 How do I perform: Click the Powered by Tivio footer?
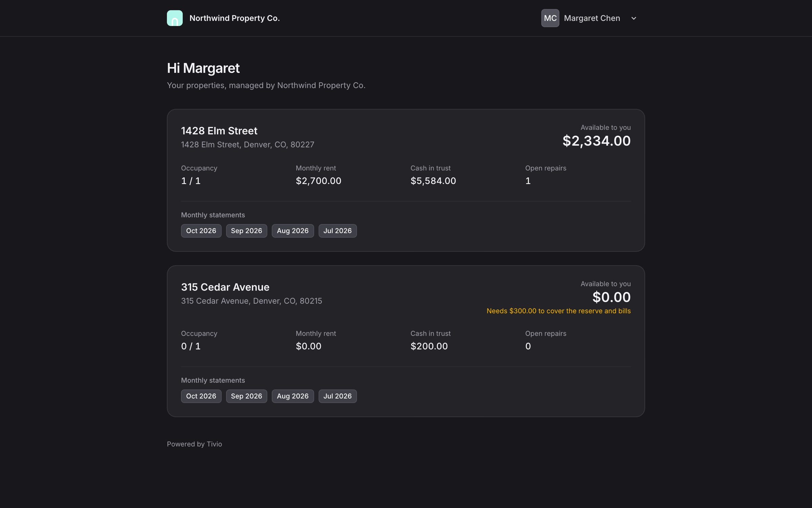(x=195, y=444)
